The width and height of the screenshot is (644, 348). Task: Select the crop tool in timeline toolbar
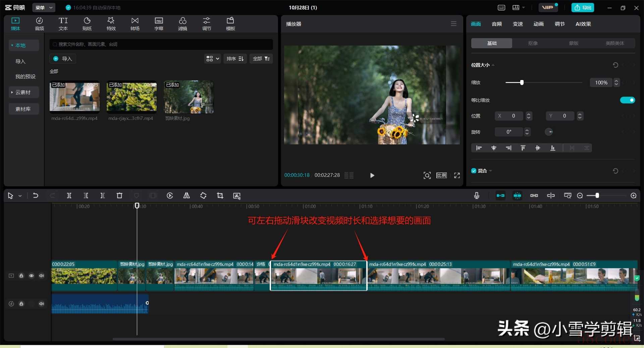(x=220, y=196)
